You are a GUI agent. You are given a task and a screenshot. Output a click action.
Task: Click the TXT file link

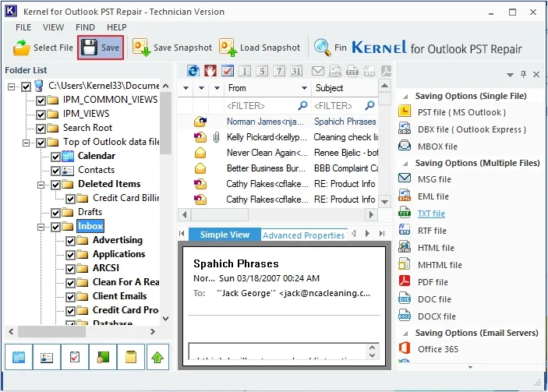(x=431, y=214)
